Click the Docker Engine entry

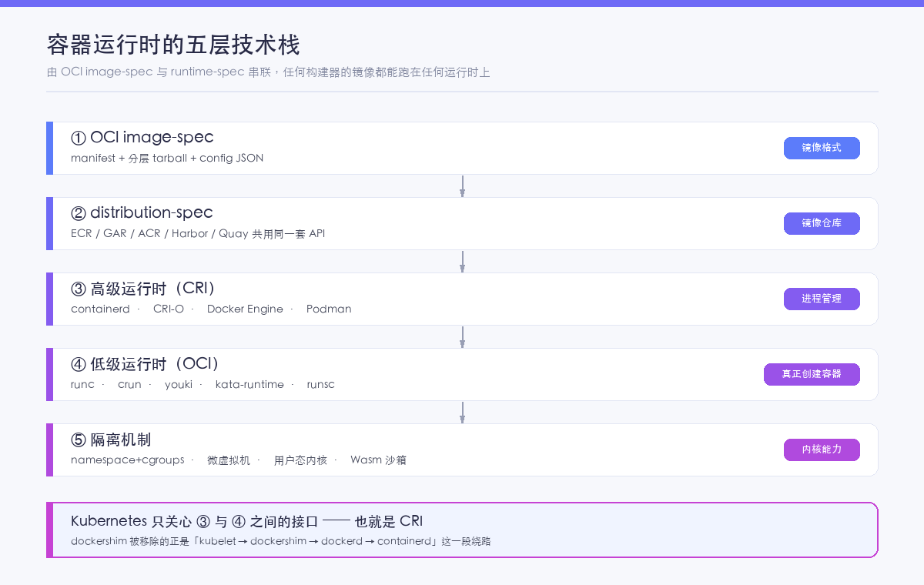pos(245,309)
